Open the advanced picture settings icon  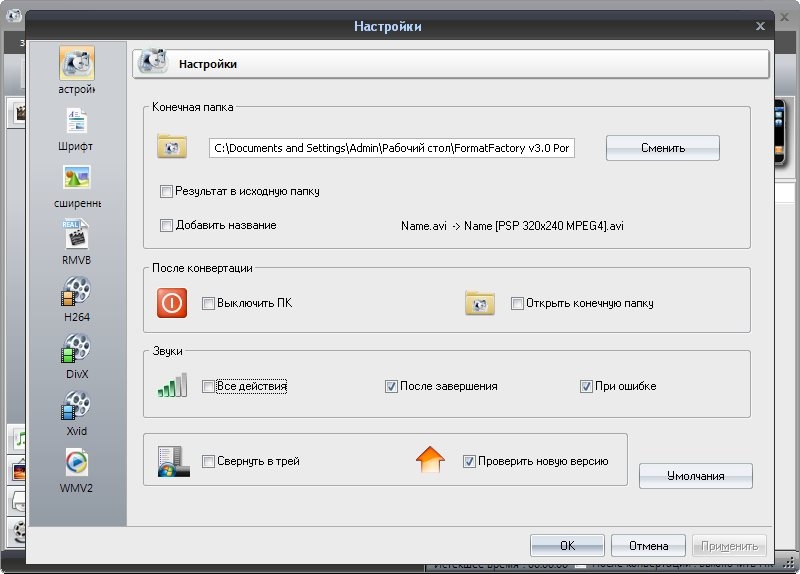click(76, 179)
